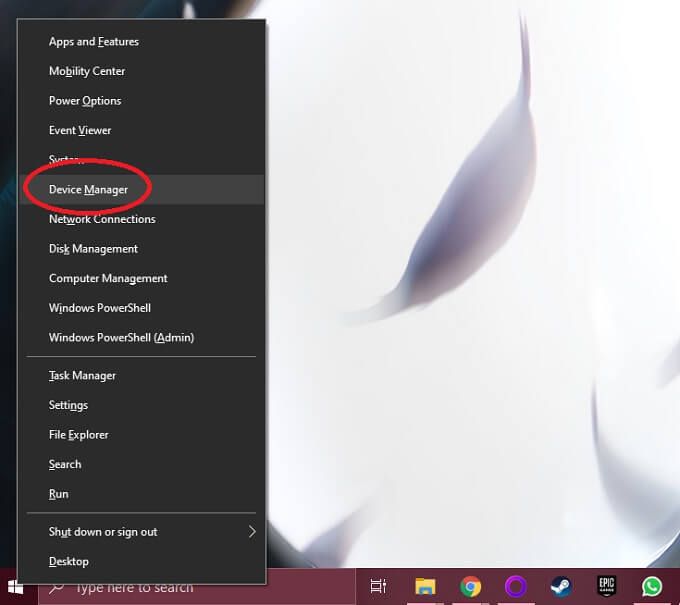
Task: Open Task Manager
Action: point(141,376)
